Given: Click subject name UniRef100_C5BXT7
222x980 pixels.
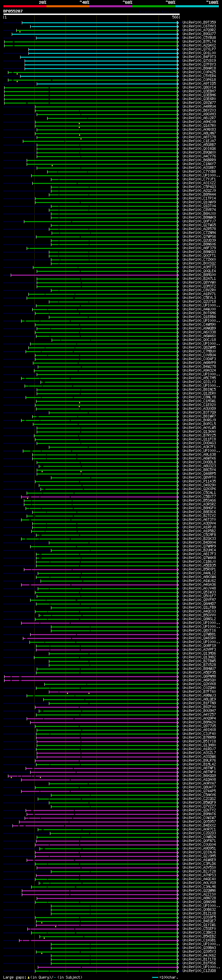Looking at the screenshot, I should click(199, 496).
